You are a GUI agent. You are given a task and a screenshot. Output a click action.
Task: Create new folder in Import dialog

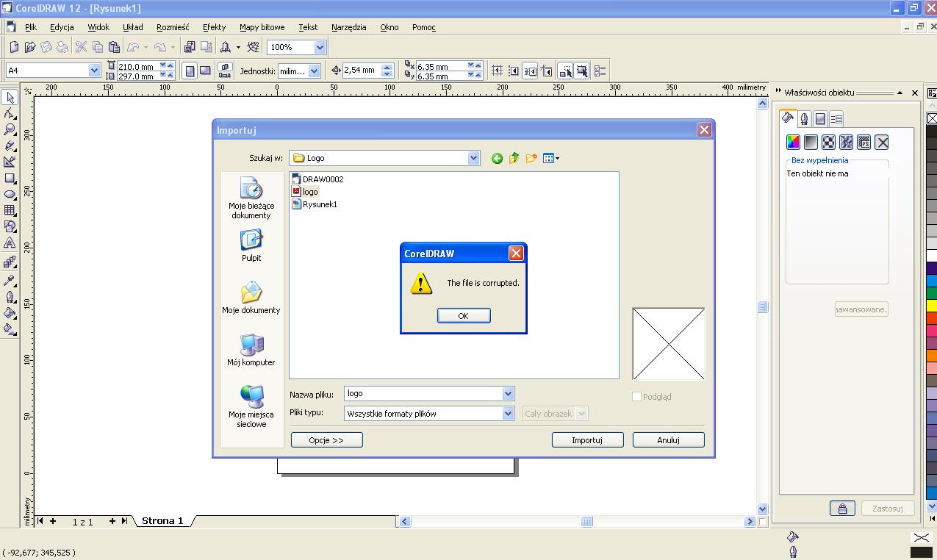(x=531, y=158)
